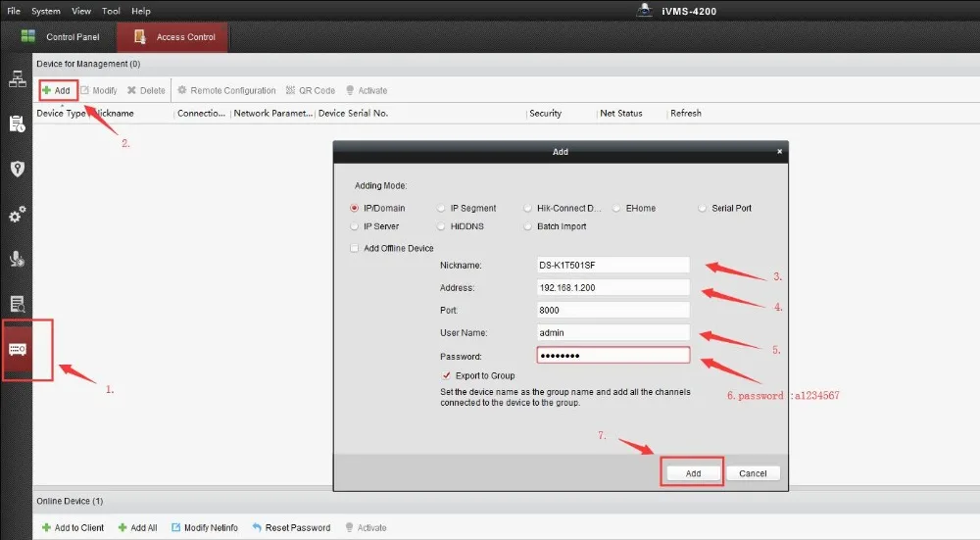Click Modify Netinfo
The height and width of the screenshot is (540, 980).
tap(205, 527)
